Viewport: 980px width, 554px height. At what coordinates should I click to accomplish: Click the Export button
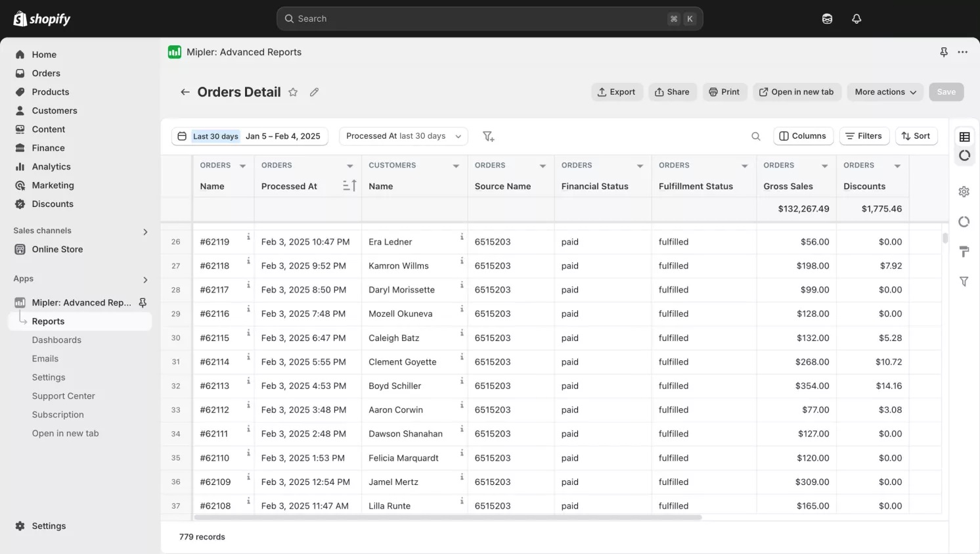coord(616,92)
